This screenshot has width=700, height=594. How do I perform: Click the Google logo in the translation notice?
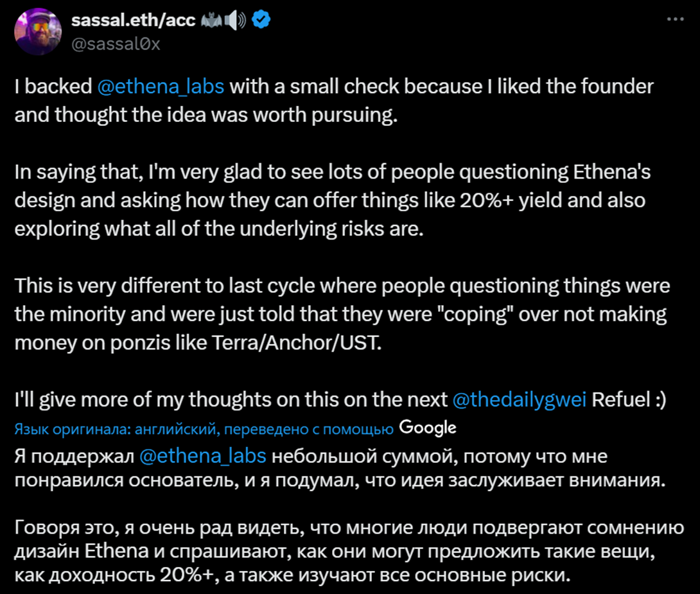428,428
